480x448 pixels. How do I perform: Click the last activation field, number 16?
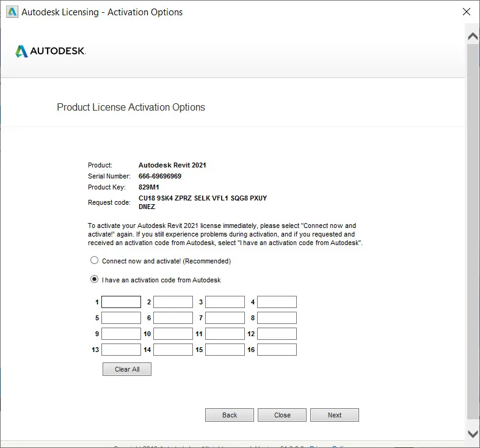pos(277,350)
